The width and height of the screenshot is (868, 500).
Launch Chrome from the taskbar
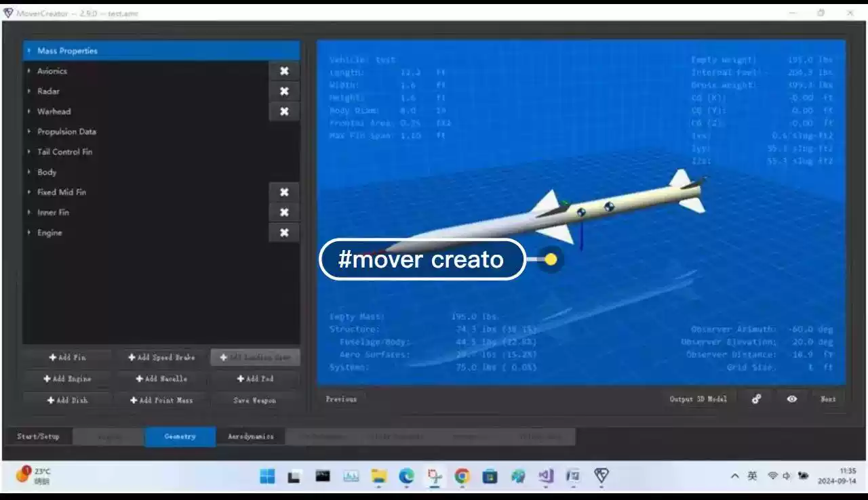tap(461, 476)
